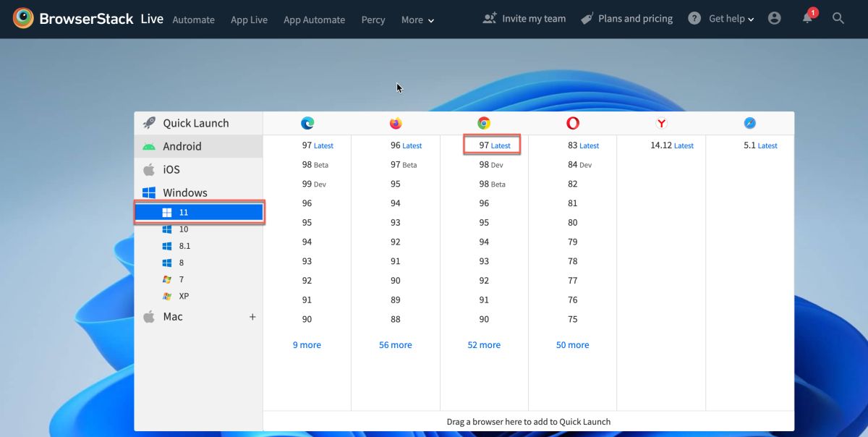Launch Opera 84 Dev
The width and height of the screenshot is (868, 437).
(x=579, y=165)
